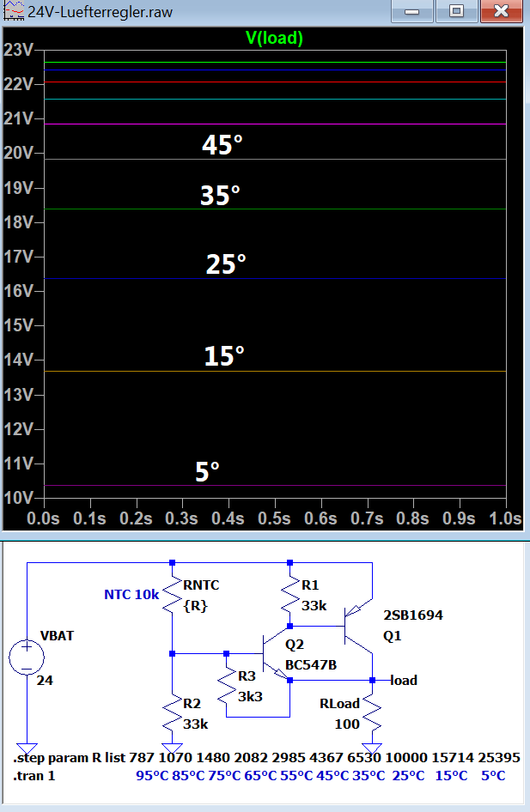Click the 2SB1694 transistor model text
Image resolution: width=530 pixels, height=812 pixels.
click(x=413, y=615)
